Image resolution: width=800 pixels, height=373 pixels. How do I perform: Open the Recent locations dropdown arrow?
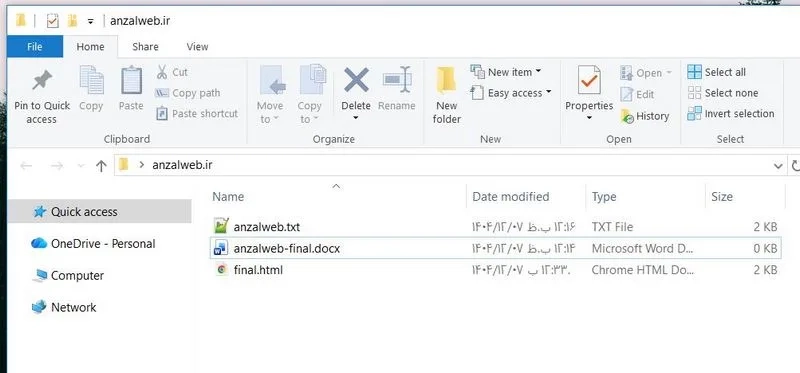[80, 166]
